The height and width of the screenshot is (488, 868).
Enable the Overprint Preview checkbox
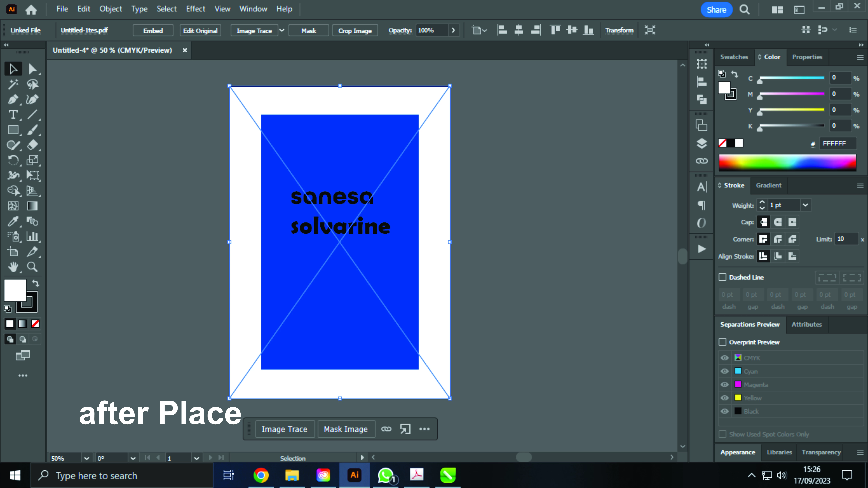coord(722,342)
